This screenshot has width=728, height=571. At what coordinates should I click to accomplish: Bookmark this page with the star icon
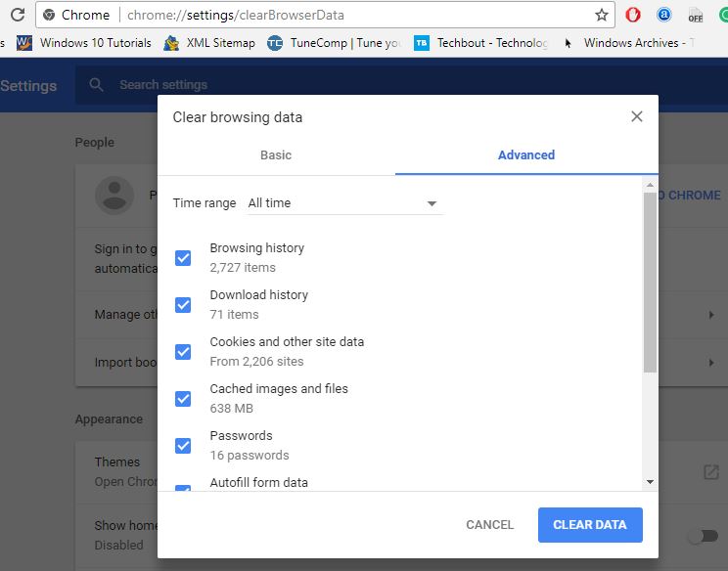601,15
